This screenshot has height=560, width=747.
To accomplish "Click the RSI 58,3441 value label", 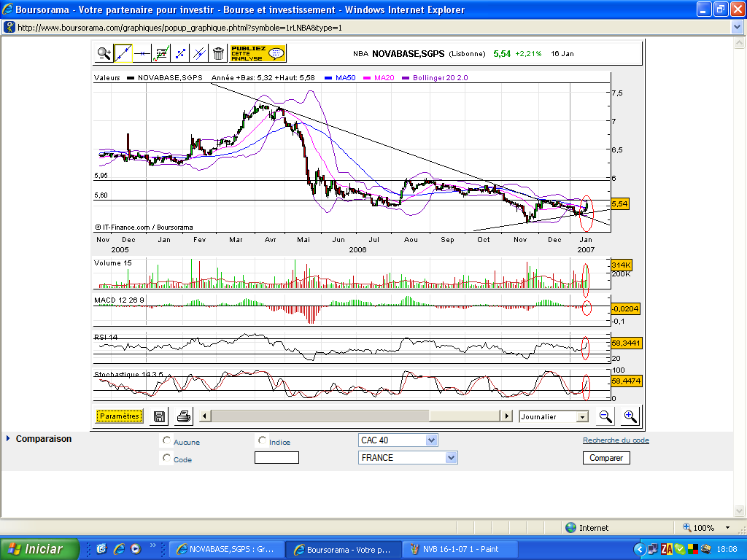I will tap(626, 343).
